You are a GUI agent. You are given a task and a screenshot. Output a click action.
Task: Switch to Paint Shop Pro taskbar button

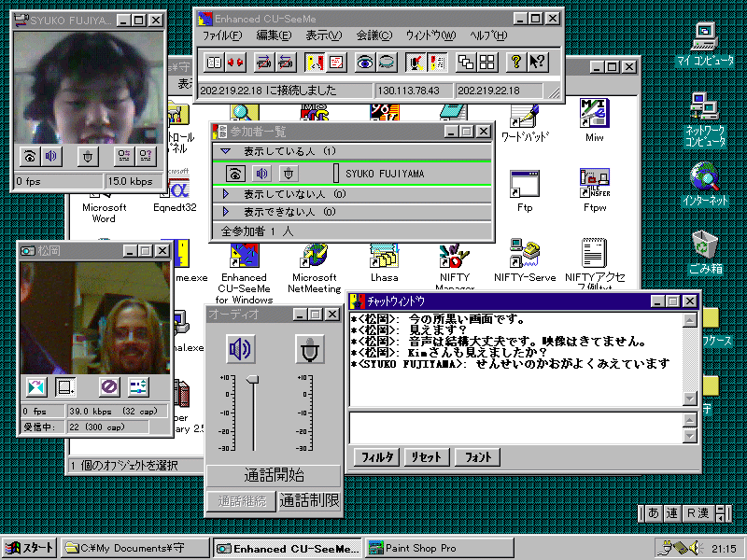click(439, 548)
